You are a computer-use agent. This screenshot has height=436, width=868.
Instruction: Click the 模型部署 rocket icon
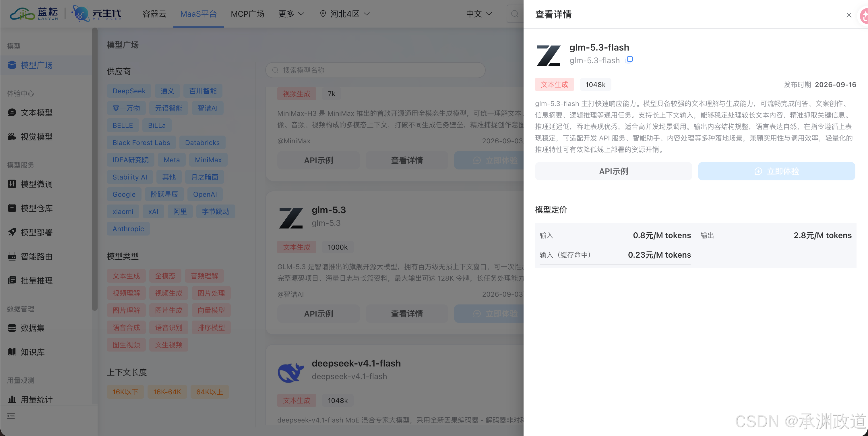[x=12, y=232]
